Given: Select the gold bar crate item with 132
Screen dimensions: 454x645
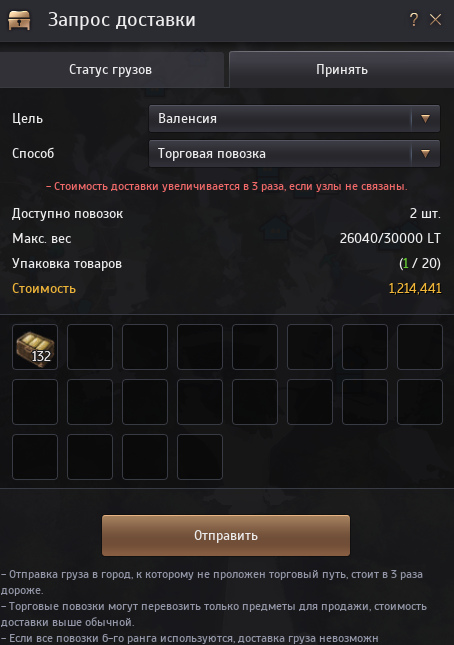Looking at the screenshot, I should coord(35,347).
